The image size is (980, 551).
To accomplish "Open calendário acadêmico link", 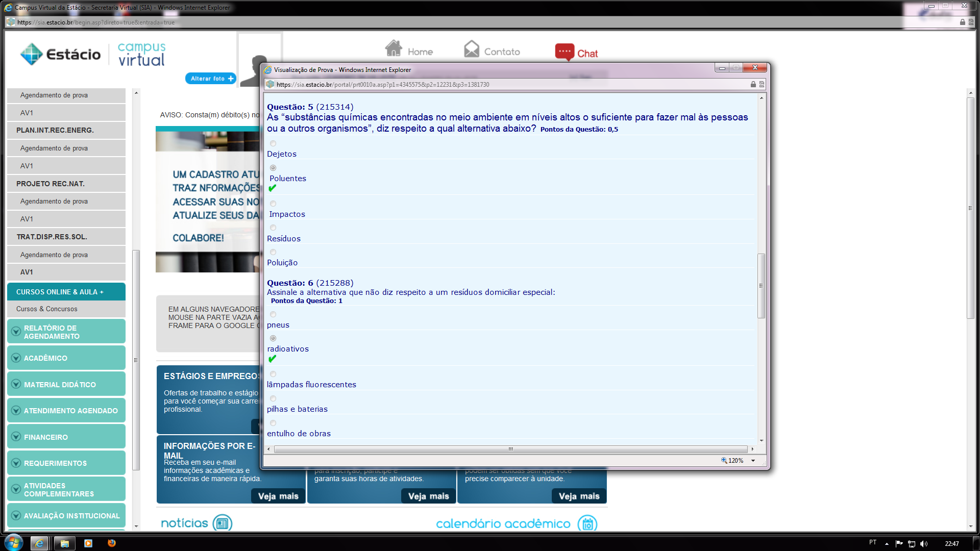I will click(503, 524).
